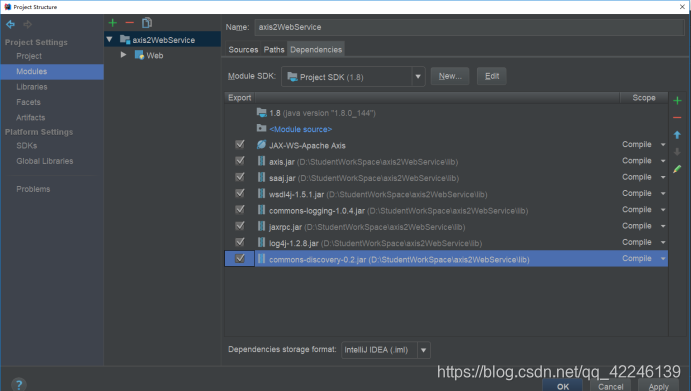This screenshot has height=391, width=691.
Task: Click the New... SDK button
Action: [x=450, y=76]
